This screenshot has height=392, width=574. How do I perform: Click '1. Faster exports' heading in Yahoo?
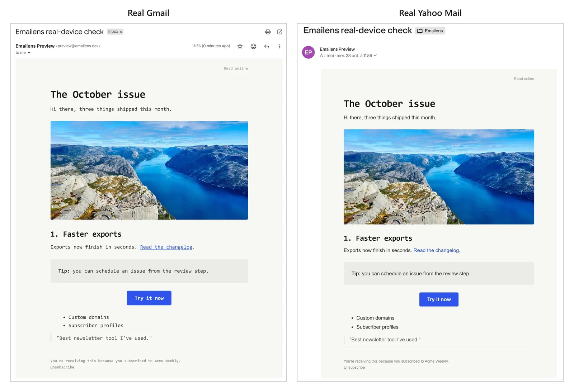click(x=378, y=238)
